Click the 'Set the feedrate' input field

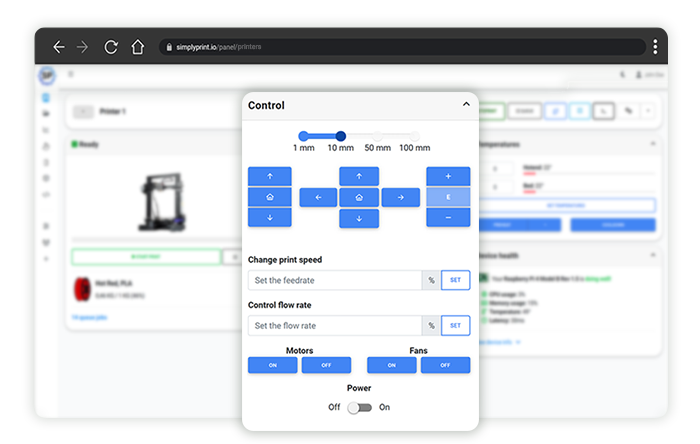(334, 281)
